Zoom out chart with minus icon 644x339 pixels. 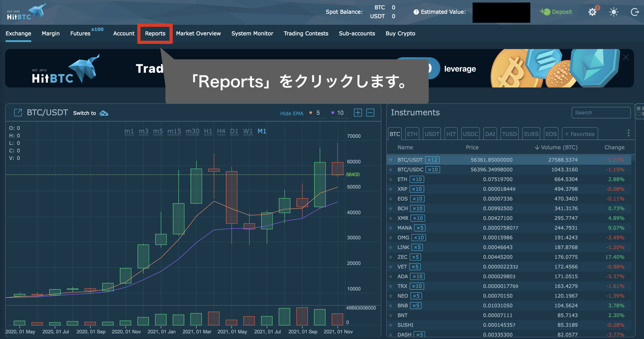pos(370,113)
